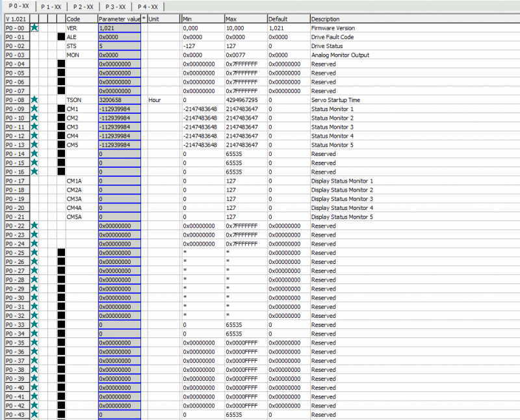Click the black square marker in row P0-01
Screen dimensions: 520x420
[61, 37]
